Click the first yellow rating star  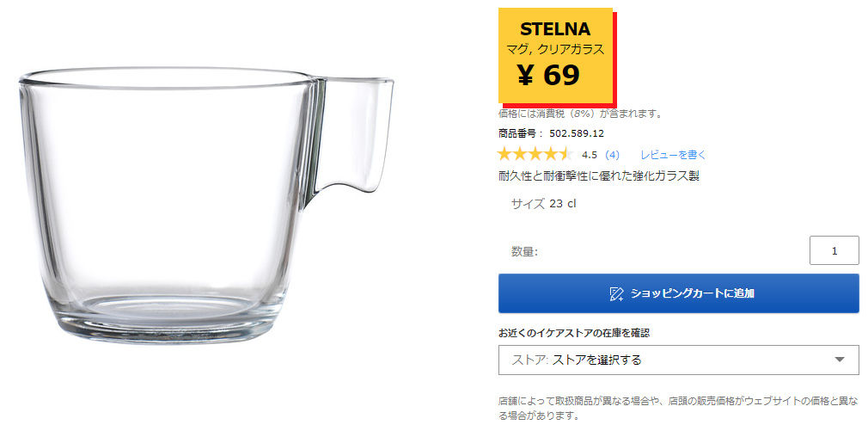[x=505, y=155]
